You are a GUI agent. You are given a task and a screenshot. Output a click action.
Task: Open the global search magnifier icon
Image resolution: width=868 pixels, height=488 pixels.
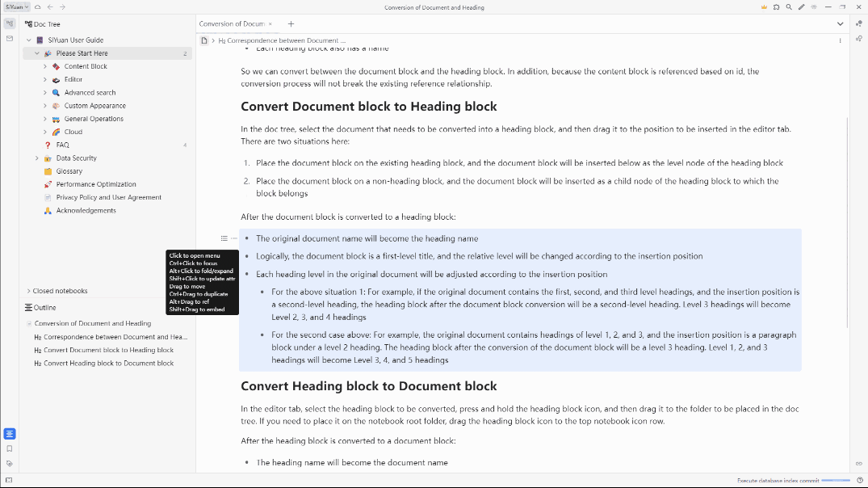[x=789, y=7]
